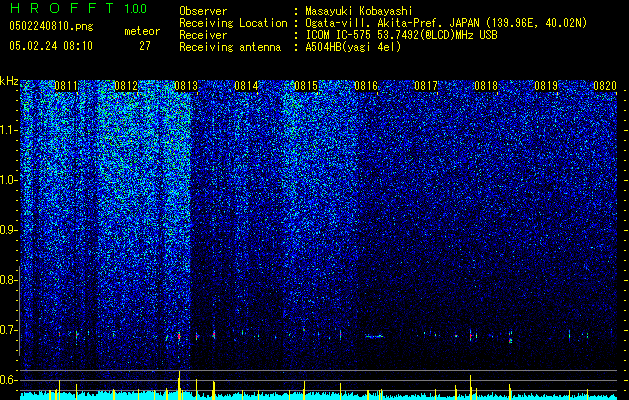Click the 0813 time marker
The height and width of the screenshot is (400, 629).
coord(186,86)
